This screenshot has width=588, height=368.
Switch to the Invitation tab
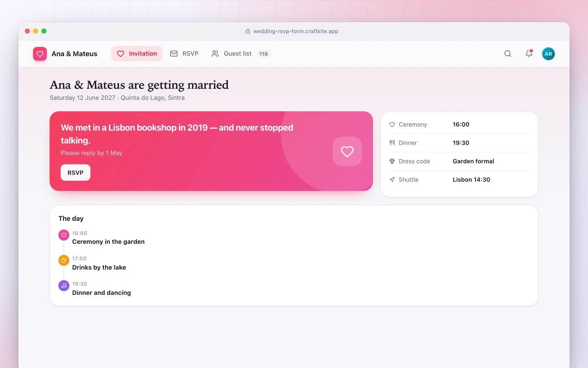click(x=137, y=54)
